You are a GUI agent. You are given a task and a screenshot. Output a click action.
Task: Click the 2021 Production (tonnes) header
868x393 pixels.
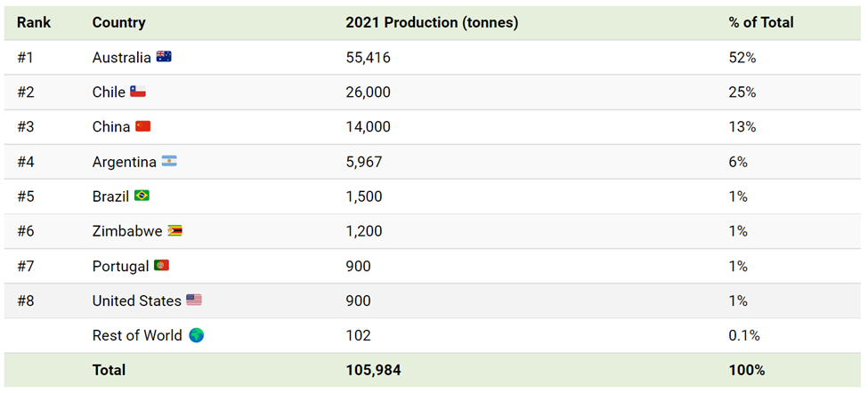click(x=432, y=22)
